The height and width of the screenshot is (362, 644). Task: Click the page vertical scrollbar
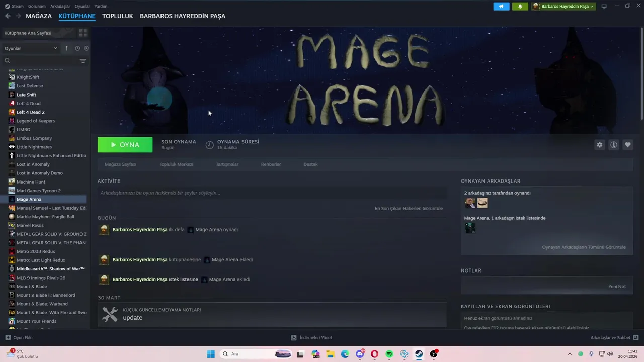(641, 73)
